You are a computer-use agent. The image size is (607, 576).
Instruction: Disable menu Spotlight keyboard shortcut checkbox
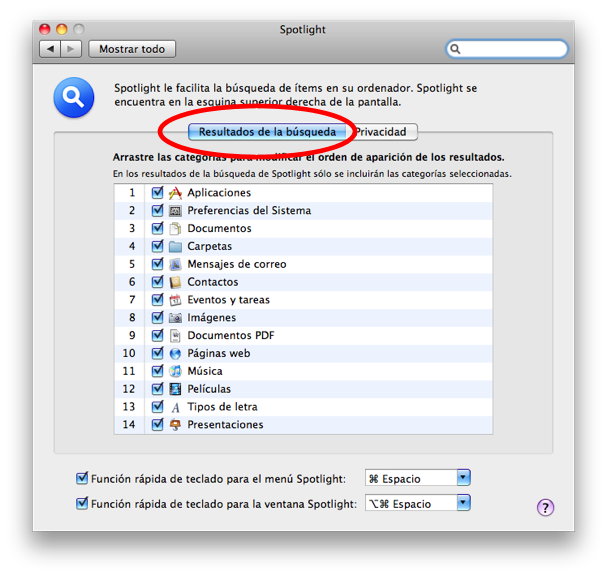(x=82, y=478)
